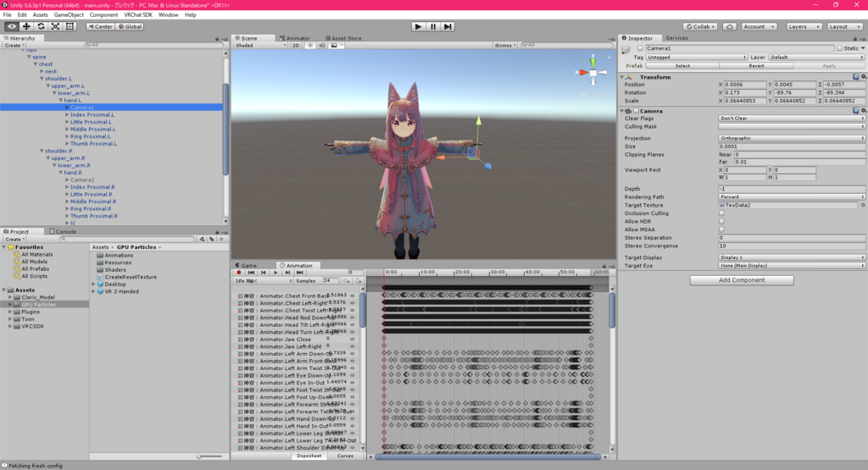Open the Collab button

click(x=700, y=26)
